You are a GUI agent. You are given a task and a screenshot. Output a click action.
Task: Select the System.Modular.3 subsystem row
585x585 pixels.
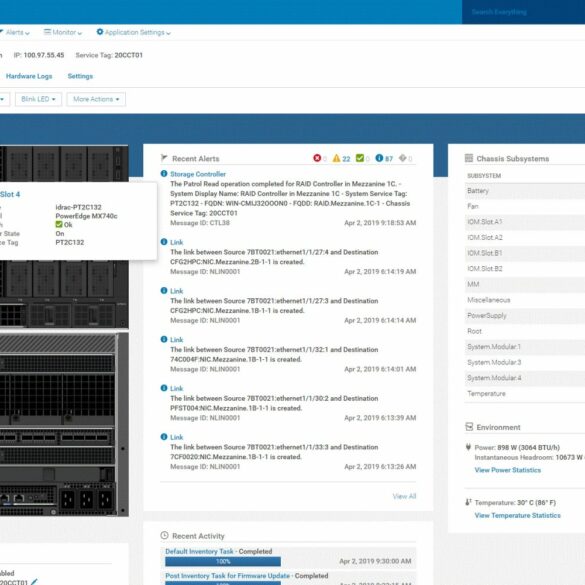tap(525, 363)
